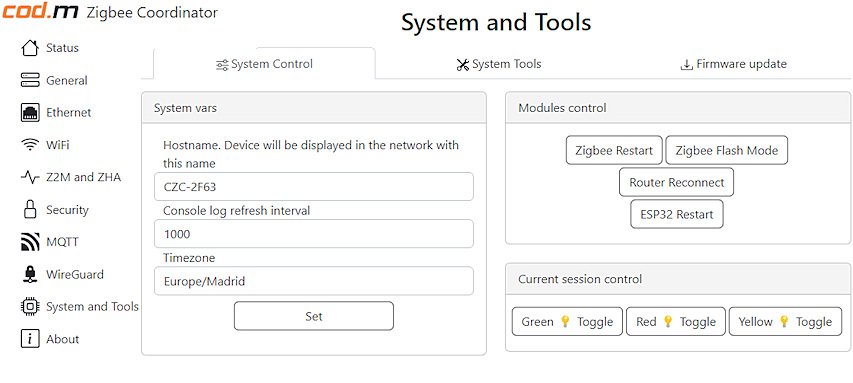Open the About page
The height and width of the screenshot is (383, 853).
pyautogui.click(x=63, y=339)
